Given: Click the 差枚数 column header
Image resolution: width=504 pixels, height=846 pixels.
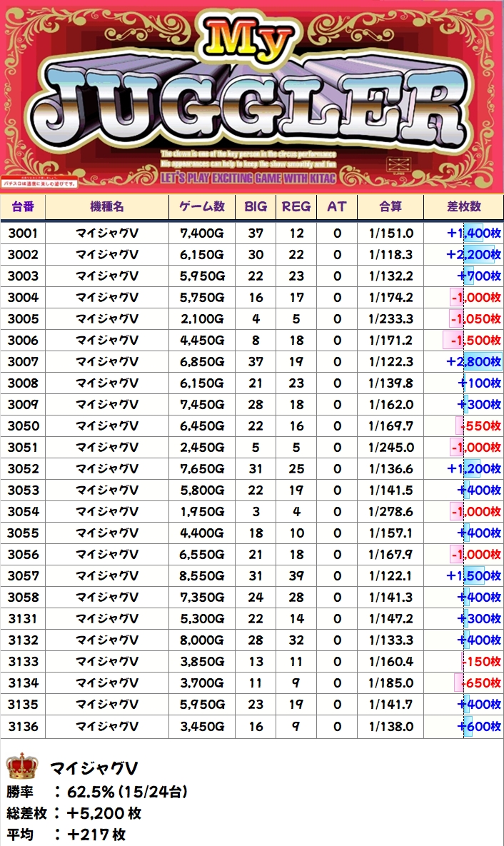Looking at the screenshot, I should click(463, 206).
